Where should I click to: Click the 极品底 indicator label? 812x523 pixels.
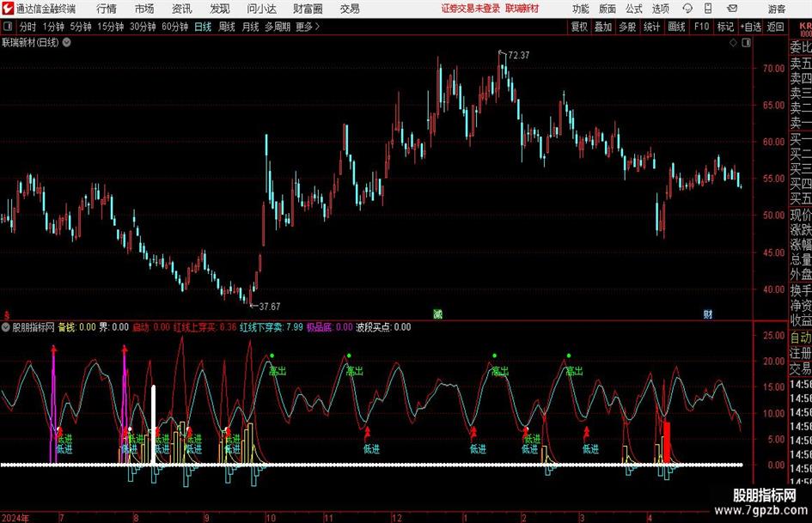(329, 327)
